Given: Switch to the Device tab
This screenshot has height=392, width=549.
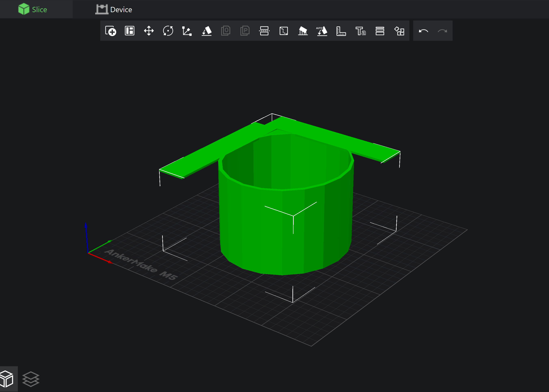Looking at the screenshot, I should tap(114, 9).
